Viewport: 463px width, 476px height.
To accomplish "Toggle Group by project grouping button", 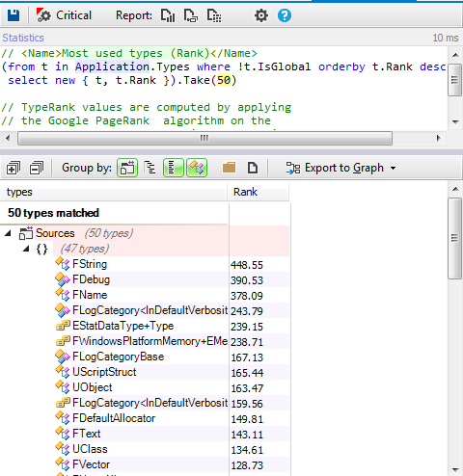I will pyautogui.click(x=127, y=168).
